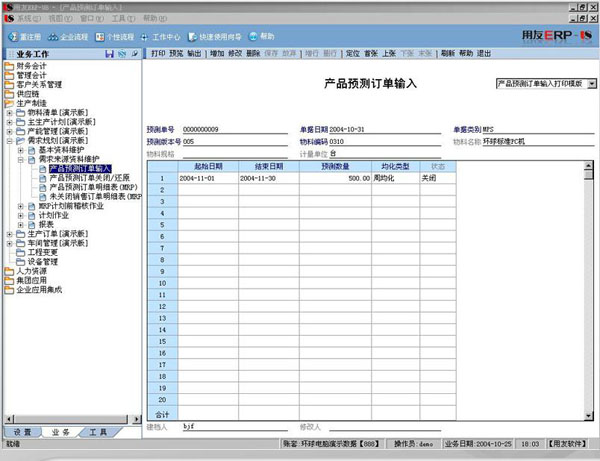Viewport: 600px width, 461px height.
Task: Click the 供应链 folder icon
Action: pos(9,94)
